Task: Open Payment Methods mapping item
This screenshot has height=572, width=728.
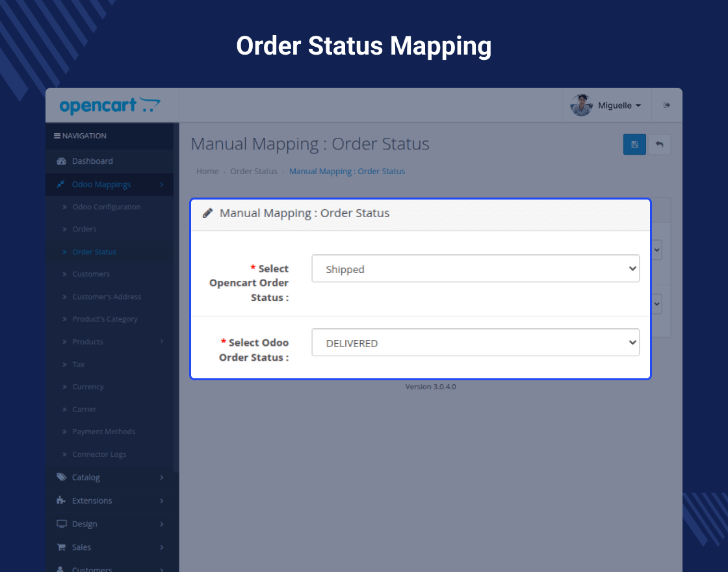Action: pos(103,432)
